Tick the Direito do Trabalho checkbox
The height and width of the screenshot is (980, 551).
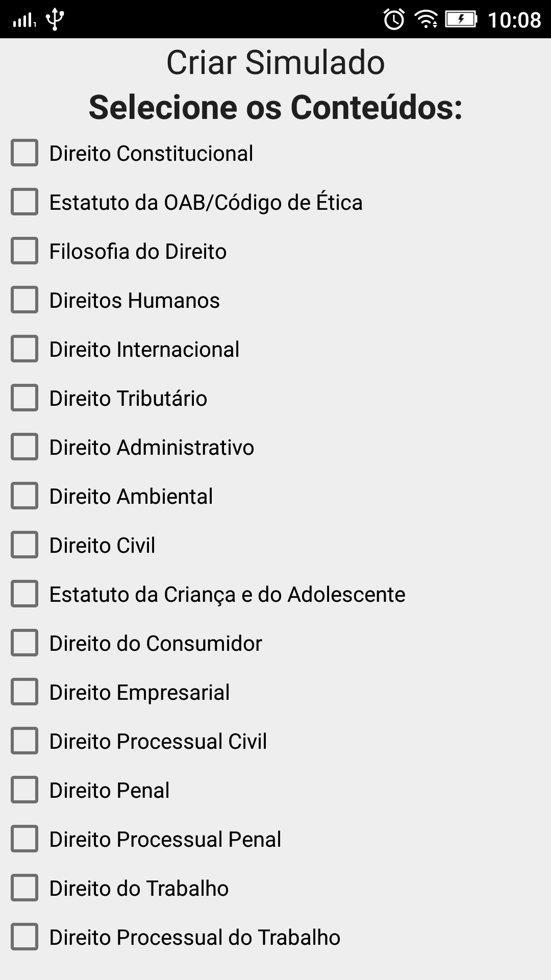(24, 888)
